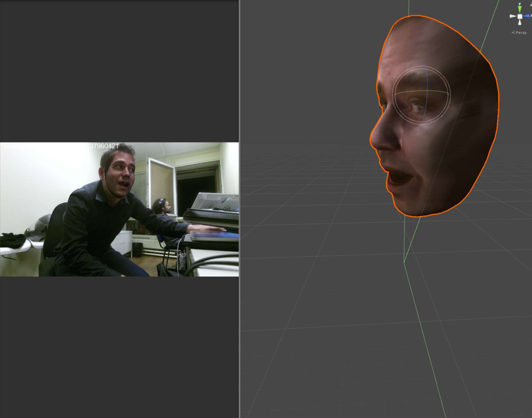Image resolution: width=532 pixels, height=418 pixels.
Task: Click the white left-pointing gizmo cone
Action: pos(513,16)
